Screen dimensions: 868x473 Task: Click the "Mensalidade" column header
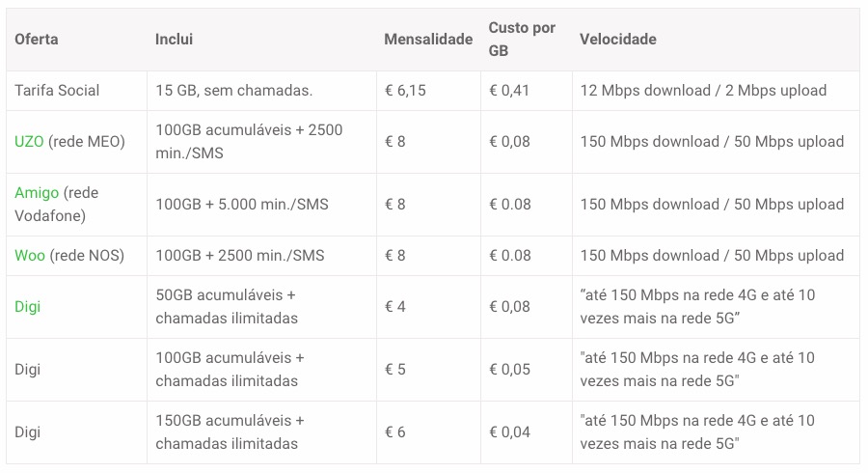pos(428,40)
